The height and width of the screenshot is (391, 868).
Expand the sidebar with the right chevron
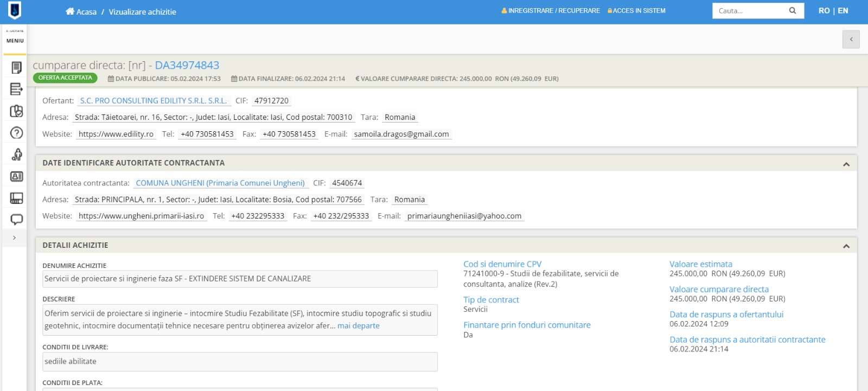point(15,238)
